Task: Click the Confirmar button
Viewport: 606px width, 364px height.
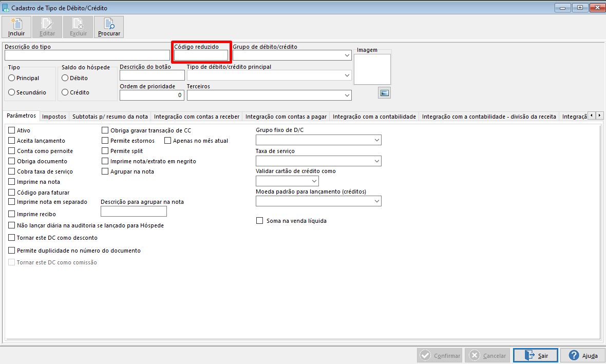Action: 440,355
